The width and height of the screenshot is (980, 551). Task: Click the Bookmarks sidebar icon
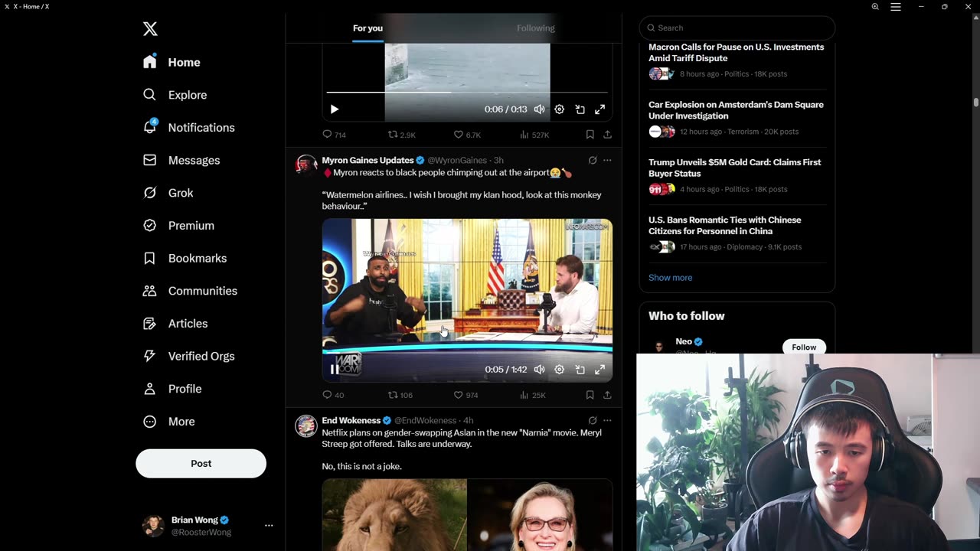(x=150, y=259)
